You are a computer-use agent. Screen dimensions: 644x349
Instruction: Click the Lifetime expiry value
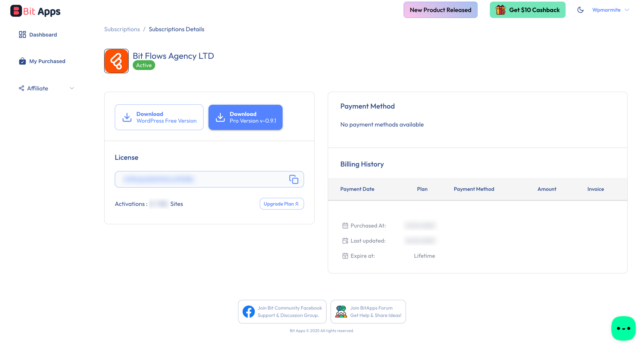[424, 256]
